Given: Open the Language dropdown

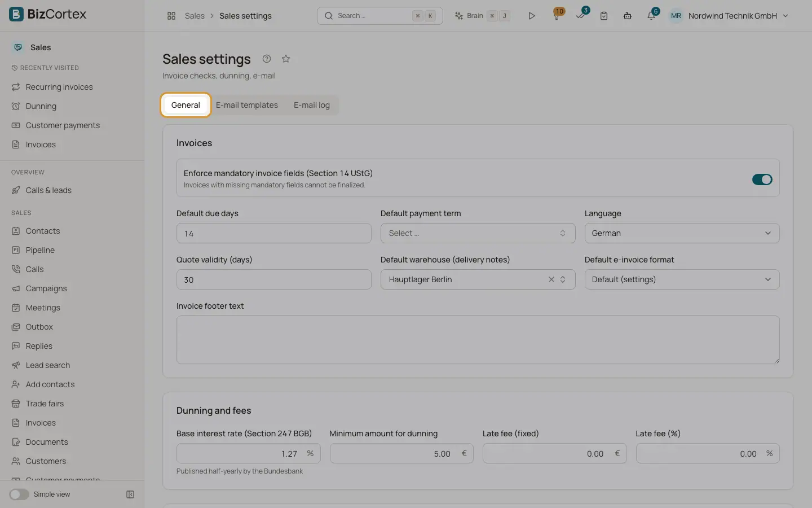Looking at the screenshot, I should (682, 233).
